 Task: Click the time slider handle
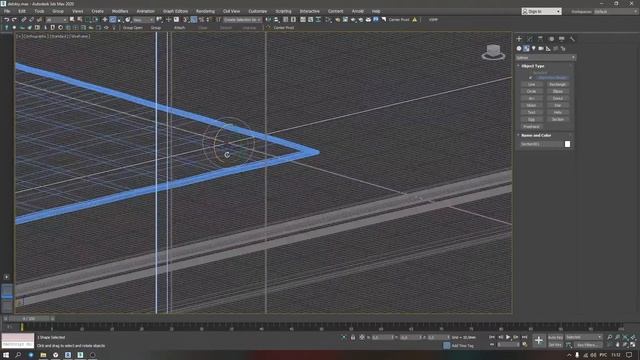click(29, 318)
